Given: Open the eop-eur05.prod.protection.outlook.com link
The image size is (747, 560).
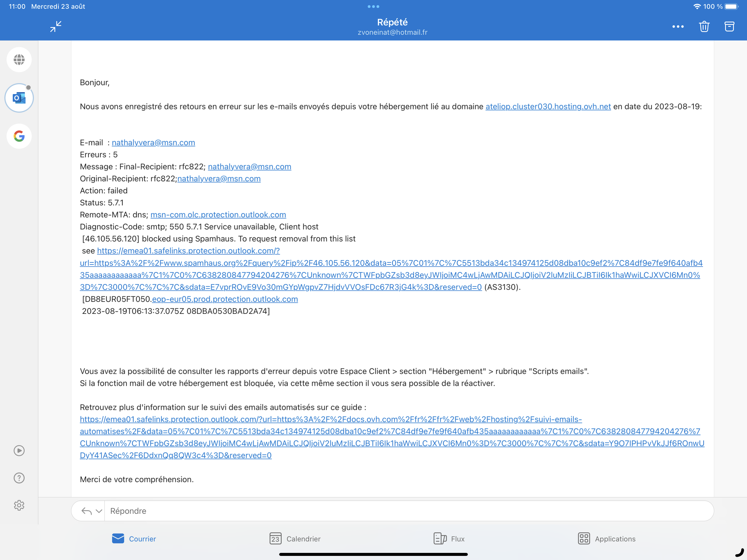Looking at the screenshot, I should coord(225,299).
